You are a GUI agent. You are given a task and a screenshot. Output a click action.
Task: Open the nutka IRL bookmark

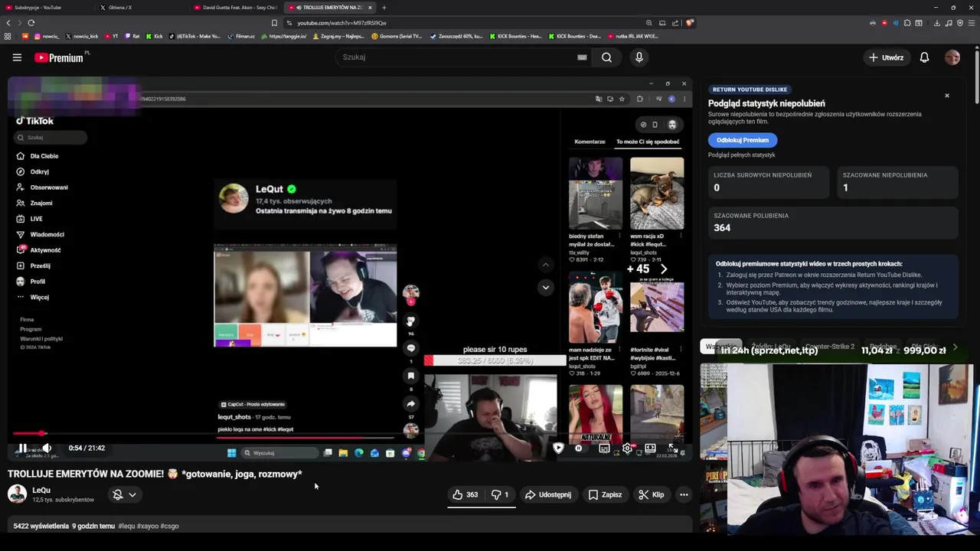point(633,36)
